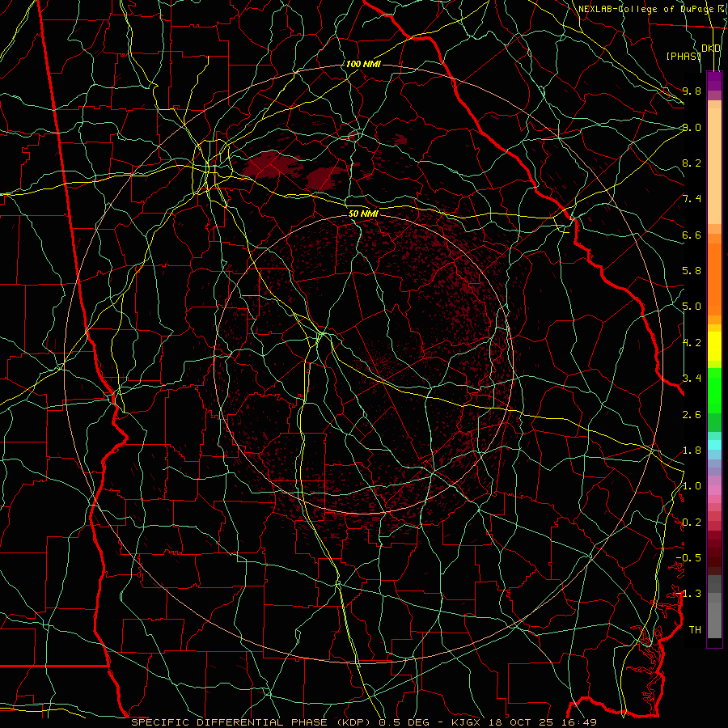Click the 6.6 scale value
This screenshot has width=728, height=728.
(692, 235)
